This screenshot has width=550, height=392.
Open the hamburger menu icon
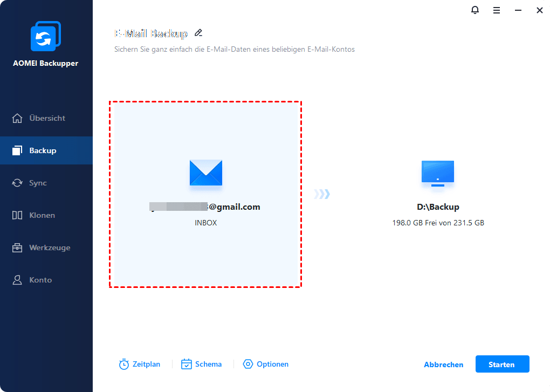click(496, 10)
